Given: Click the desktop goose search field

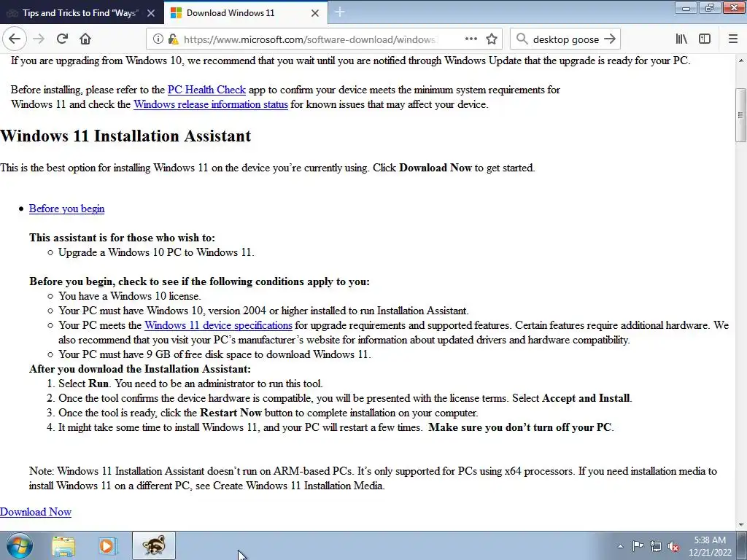Looking at the screenshot, I should [565, 39].
